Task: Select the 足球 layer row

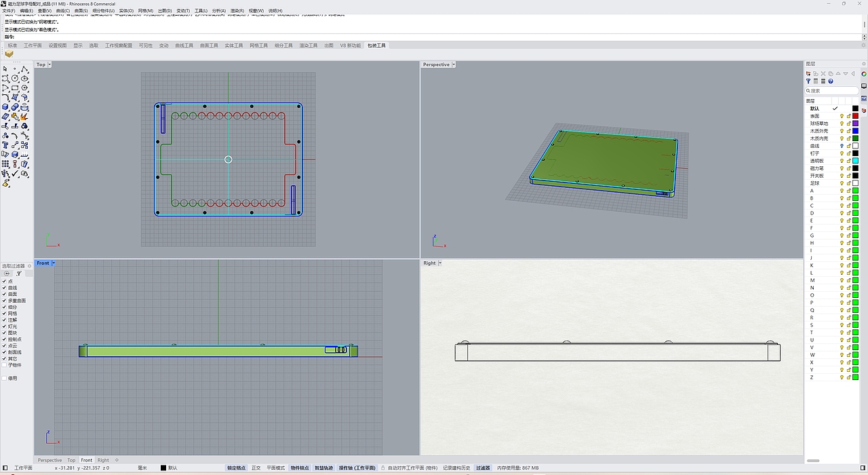Action: pos(833,183)
